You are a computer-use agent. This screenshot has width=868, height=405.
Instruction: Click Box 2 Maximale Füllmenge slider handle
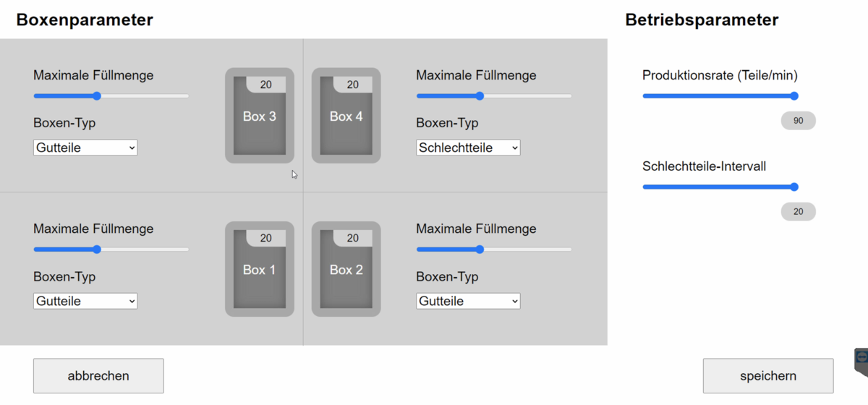pos(480,250)
